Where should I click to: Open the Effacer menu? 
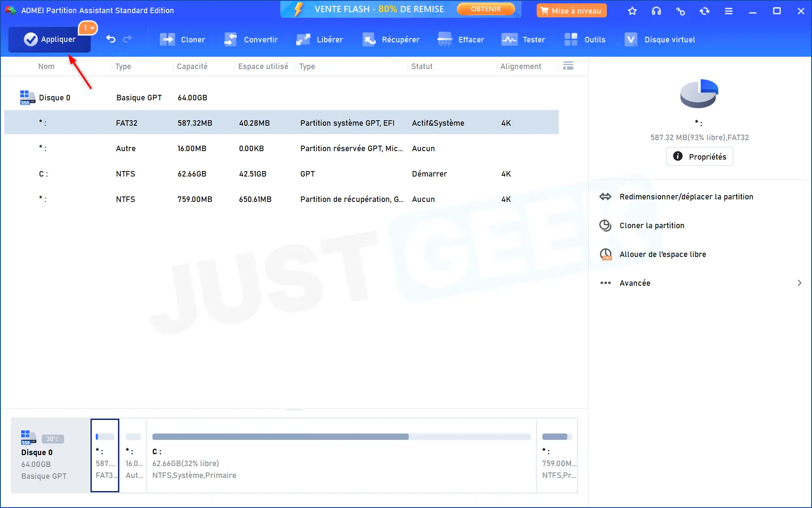pos(461,40)
